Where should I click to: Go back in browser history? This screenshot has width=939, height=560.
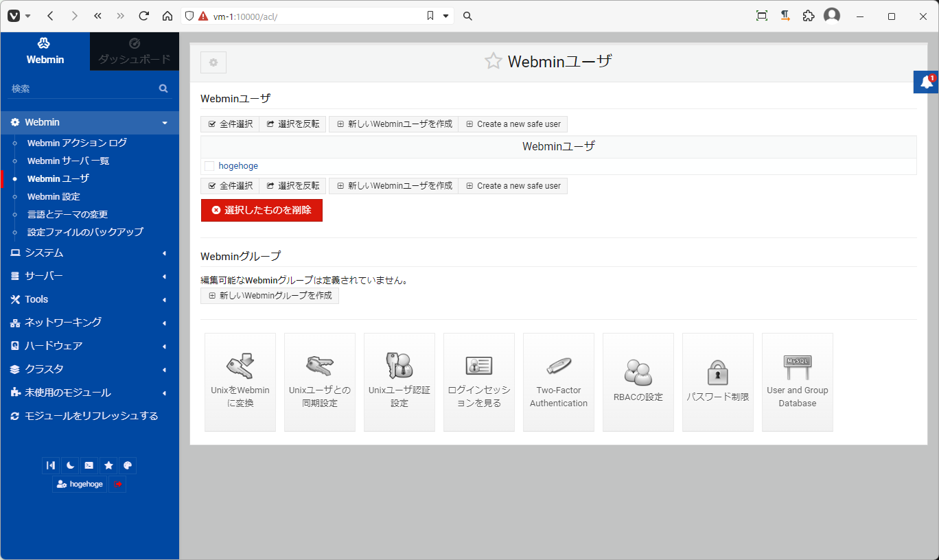tap(51, 16)
